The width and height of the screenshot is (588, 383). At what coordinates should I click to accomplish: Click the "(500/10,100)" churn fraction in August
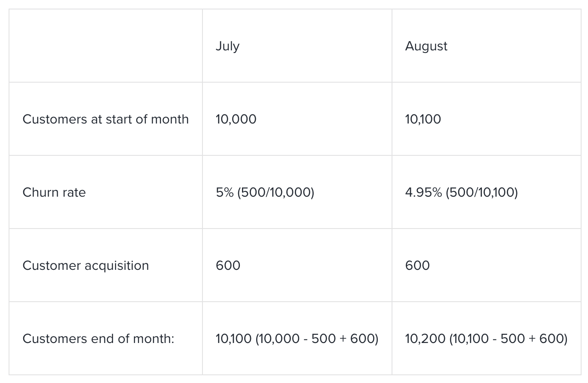point(482,192)
